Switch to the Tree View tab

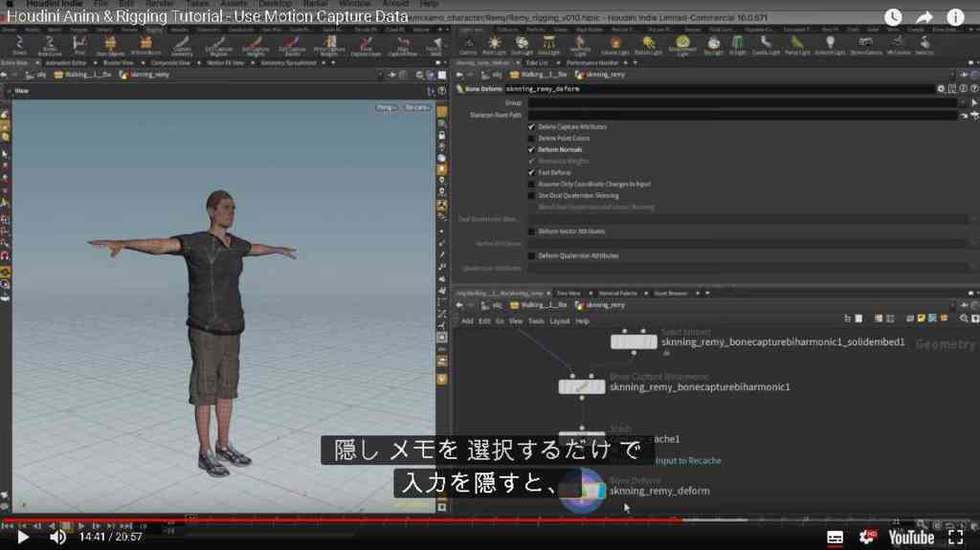(568, 293)
